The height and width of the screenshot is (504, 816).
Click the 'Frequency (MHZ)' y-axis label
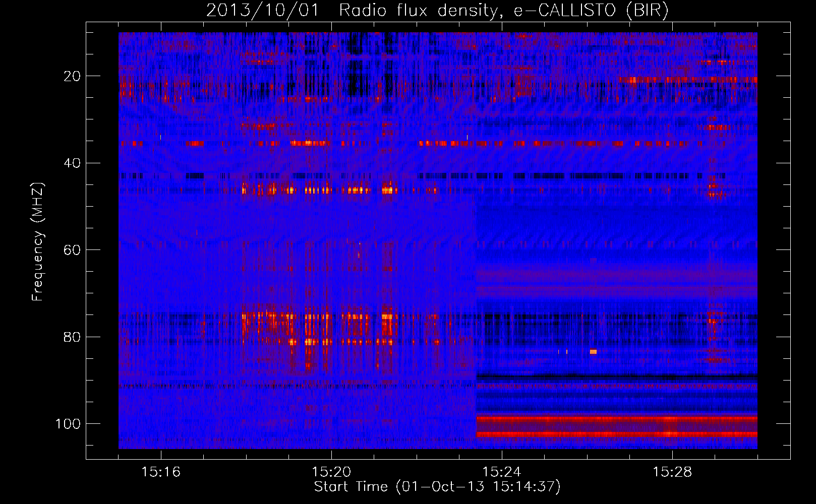[x=38, y=242]
